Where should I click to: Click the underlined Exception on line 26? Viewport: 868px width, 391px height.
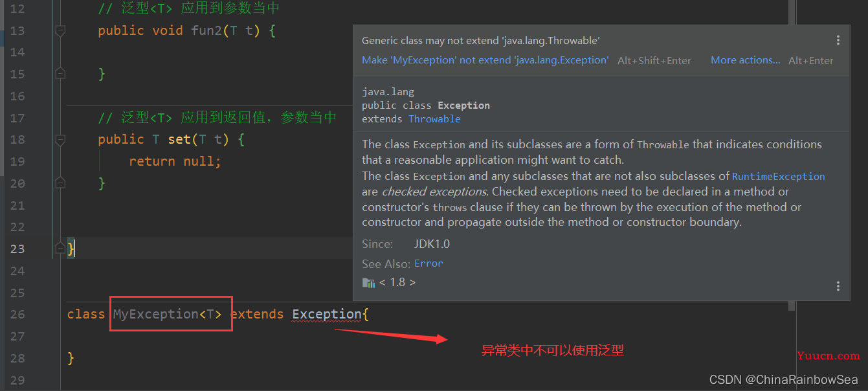tap(327, 314)
